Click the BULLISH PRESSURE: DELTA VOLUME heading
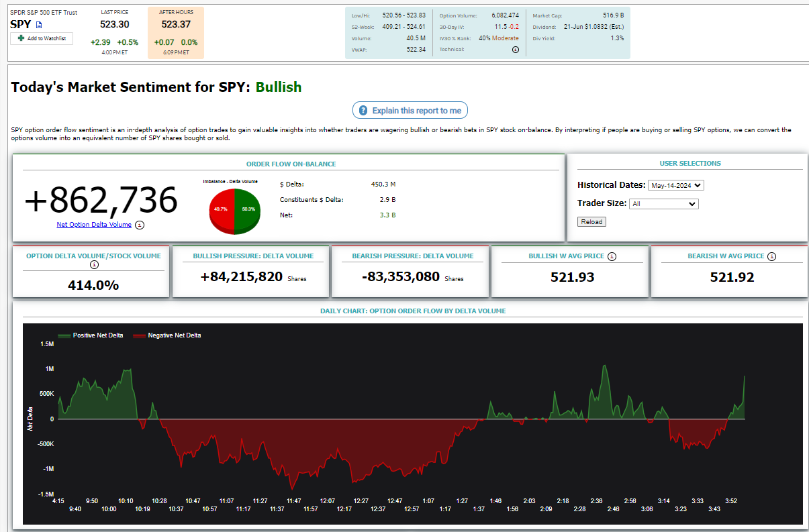Viewport: 809px width, 532px height. (x=253, y=256)
